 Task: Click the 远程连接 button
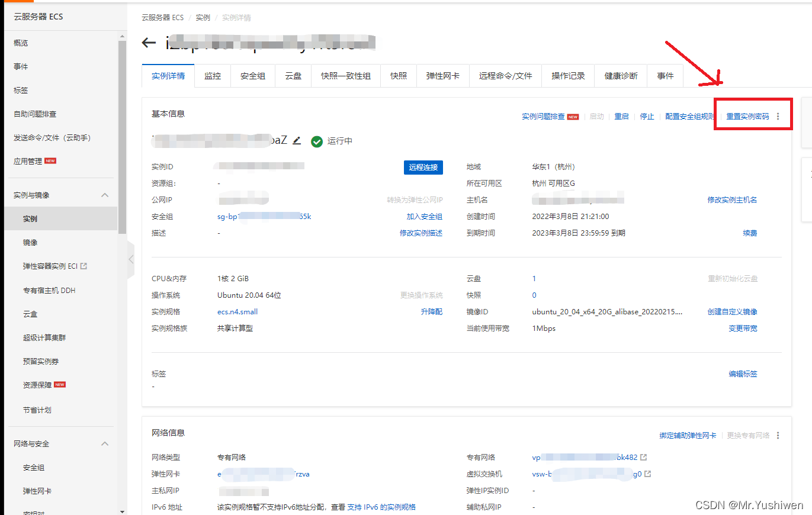coord(423,168)
